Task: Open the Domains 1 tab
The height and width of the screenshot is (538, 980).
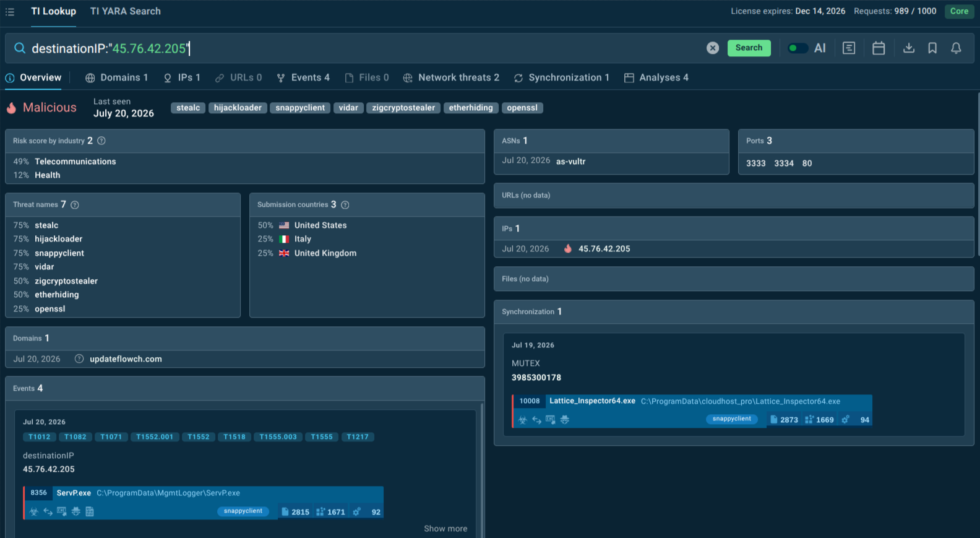Action: (116, 77)
